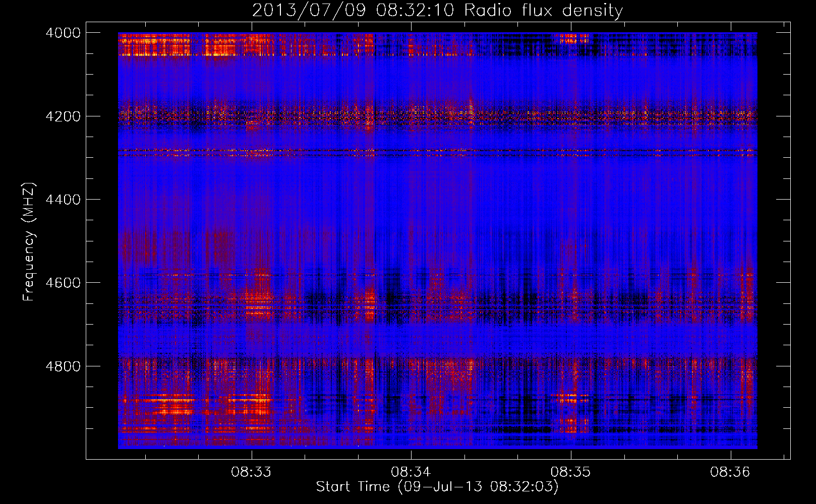Screen dimensions: 816x504
Task: Click the 4000 frequency tick label
Action: pos(63,33)
